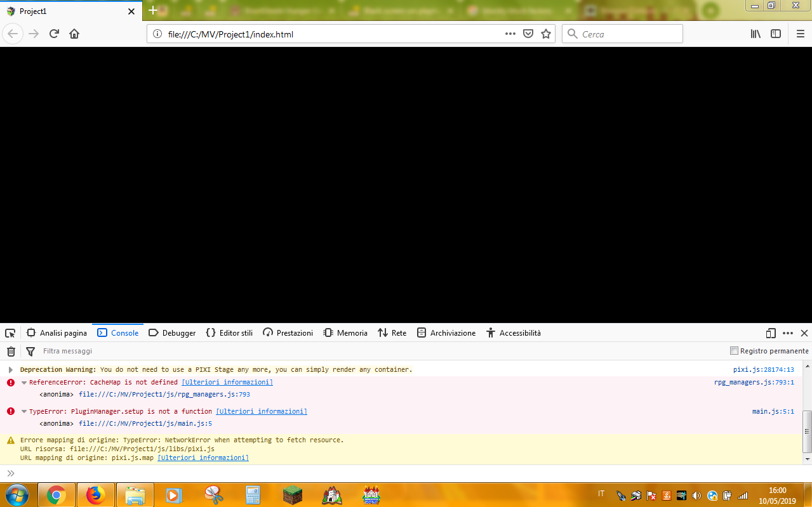Select the Console tab

(117, 333)
